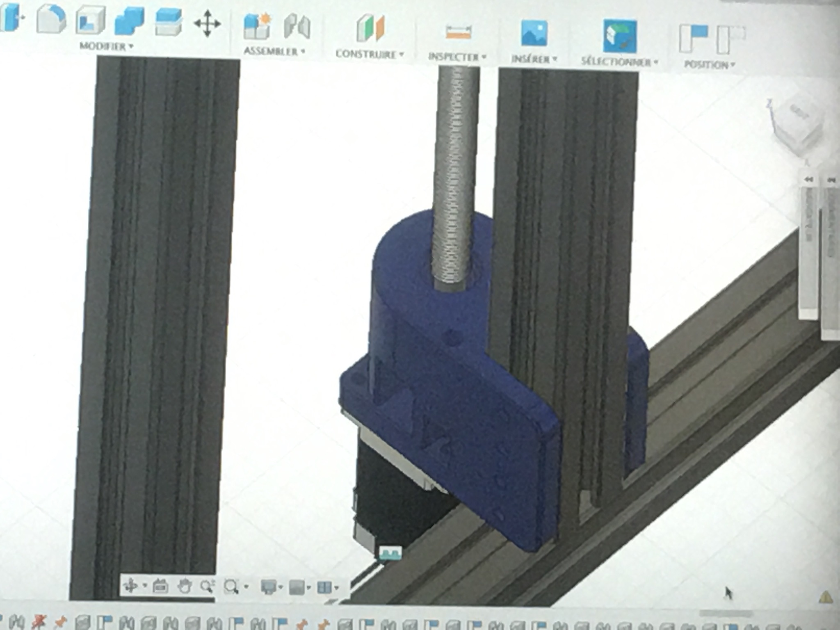Click the yellow warning triangle icon
Image resolution: width=840 pixels, height=630 pixels.
pyautogui.click(x=826, y=597)
